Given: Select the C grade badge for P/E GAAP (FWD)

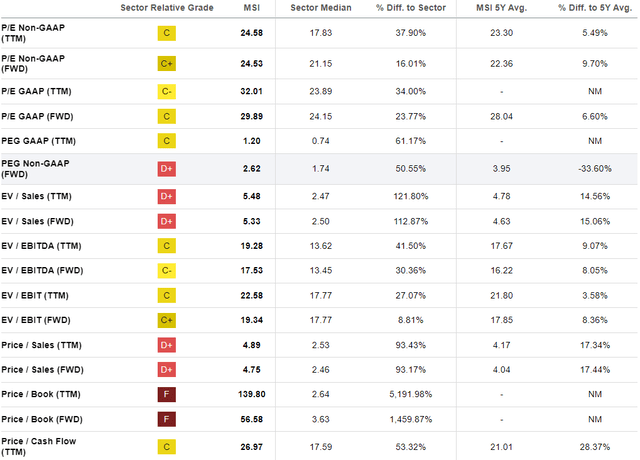Looking at the screenshot, I should tap(167, 116).
